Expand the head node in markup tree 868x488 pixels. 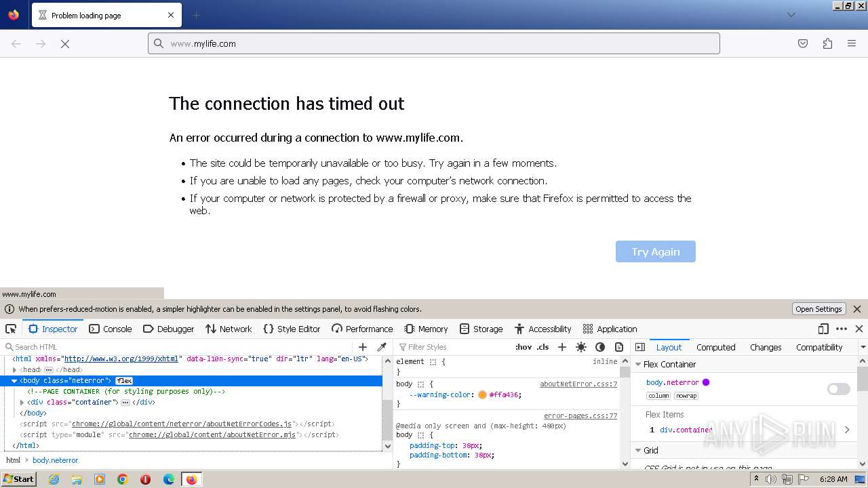tap(14, 369)
